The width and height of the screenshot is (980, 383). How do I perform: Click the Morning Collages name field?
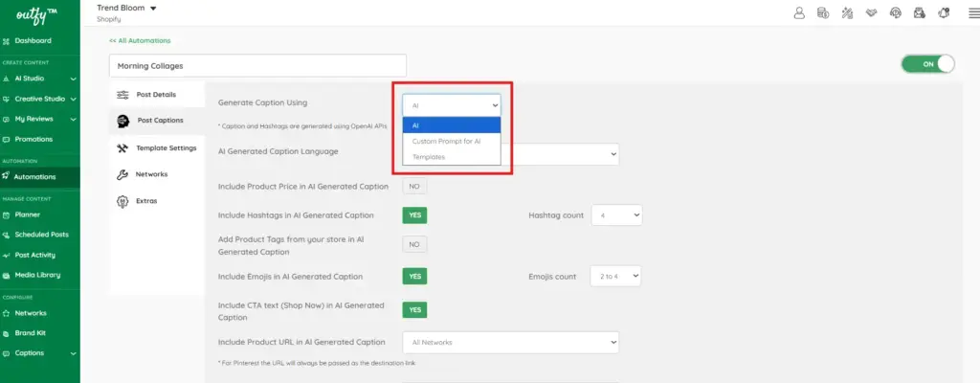(x=257, y=66)
